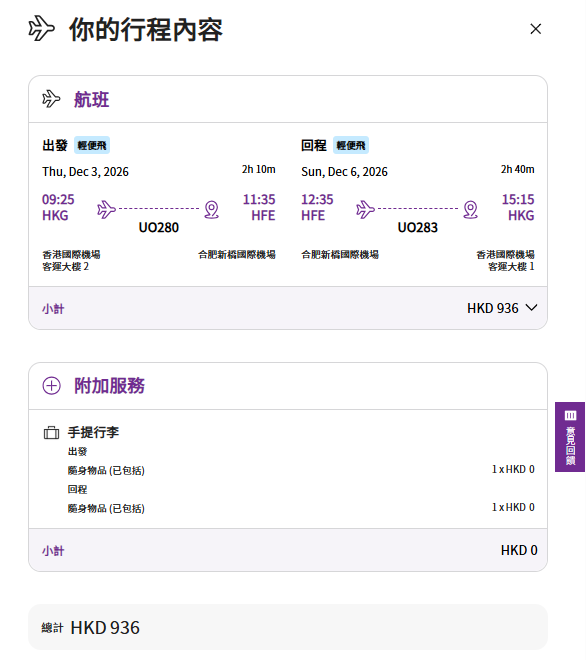Click 1 x HKD 0 for outbound carry-on
The height and width of the screenshot is (660, 586).
pos(513,469)
